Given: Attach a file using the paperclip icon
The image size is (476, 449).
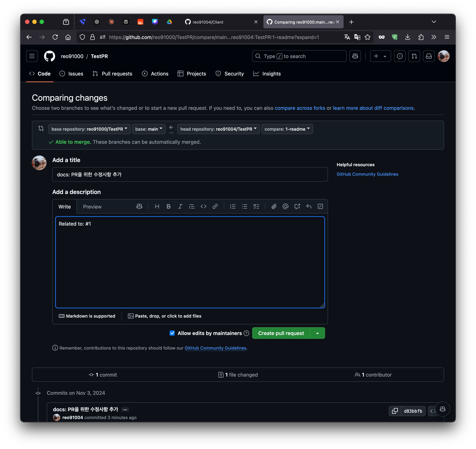Looking at the screenshot, I should (274, 206).
